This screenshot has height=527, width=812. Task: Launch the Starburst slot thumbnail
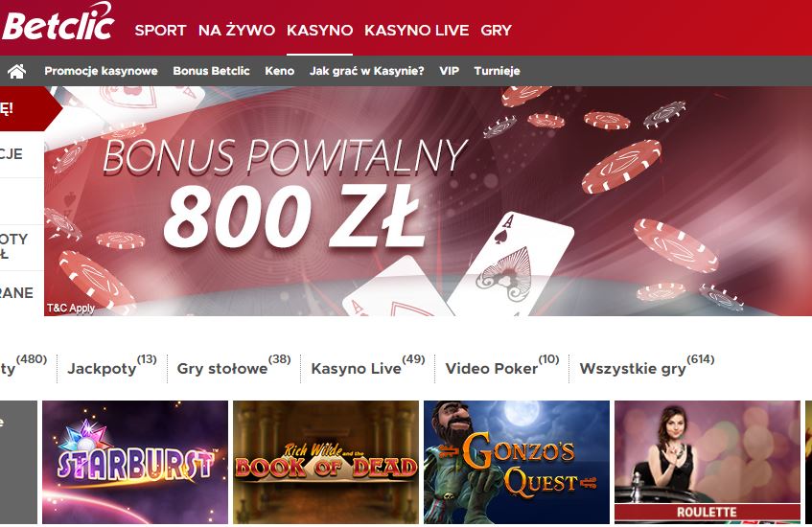pyautogui.click(x=135, y=462)
